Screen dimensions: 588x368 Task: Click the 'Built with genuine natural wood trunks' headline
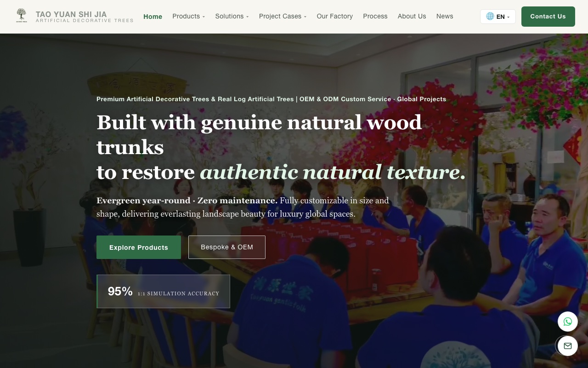click(x=259, y=135)
